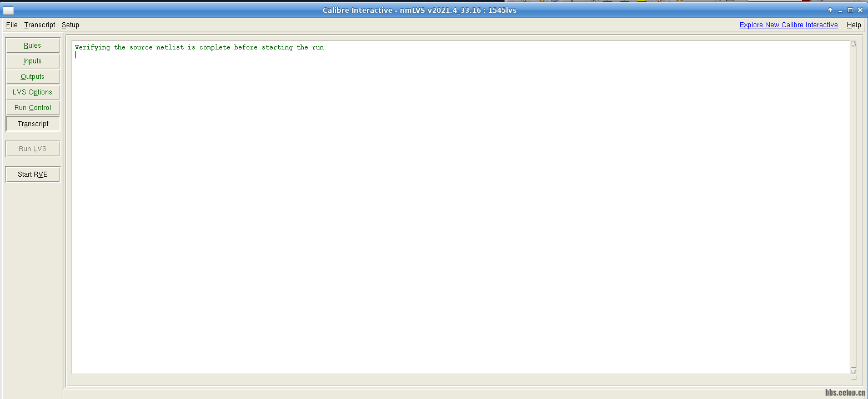Image resolution: width=868 pixels, height=399 pixels.
Task: Open the File menu
Action: (12, 25)
